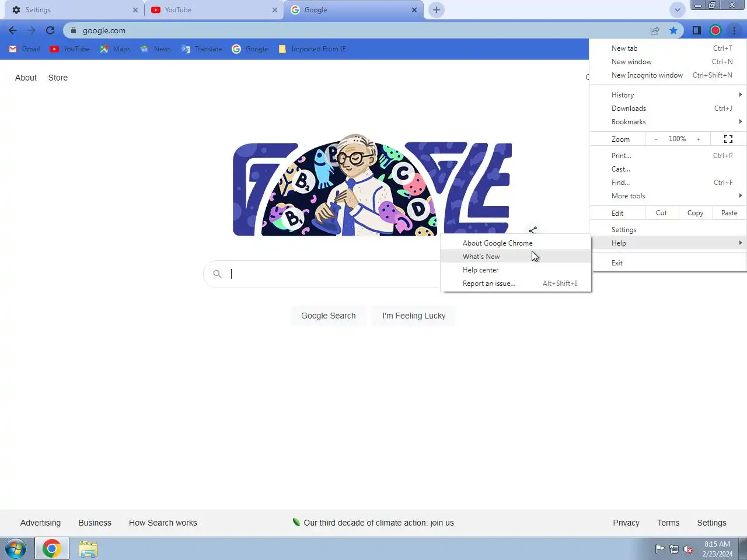Image resolution: width=747 pixels, height=560 pixels.
Task: Open About Google Chrome in Help submenu
Action: [x=516, y=243]
